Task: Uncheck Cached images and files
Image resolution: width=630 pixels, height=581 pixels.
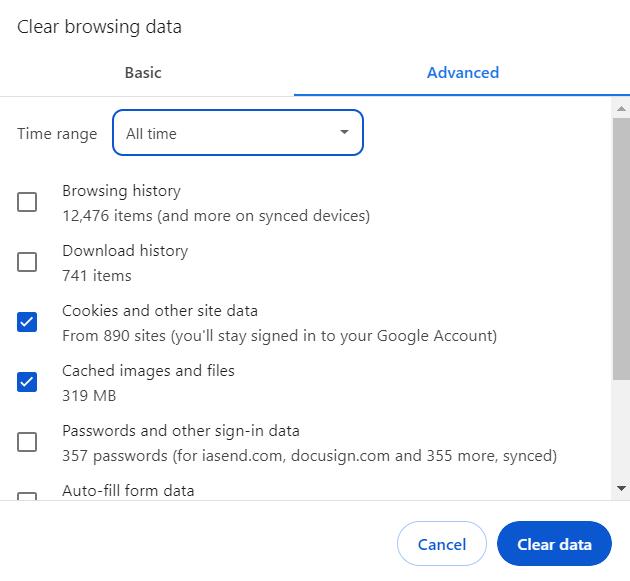Action: click(x=27, y=382)
